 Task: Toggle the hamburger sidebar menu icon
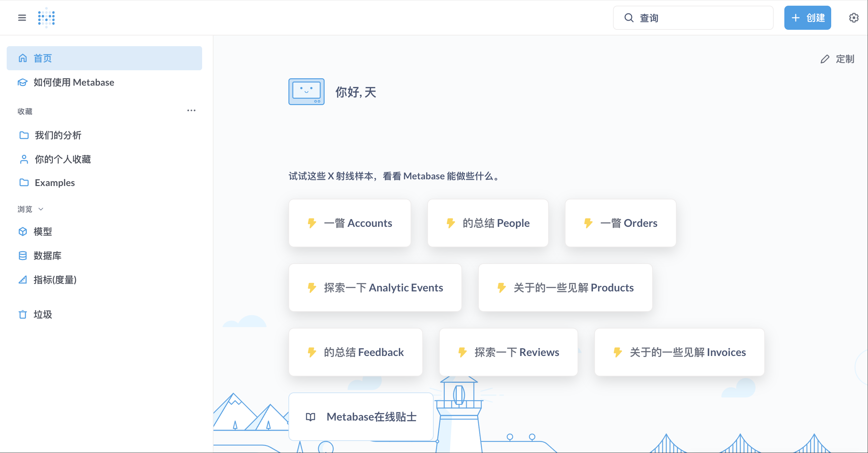pos(22,17)
